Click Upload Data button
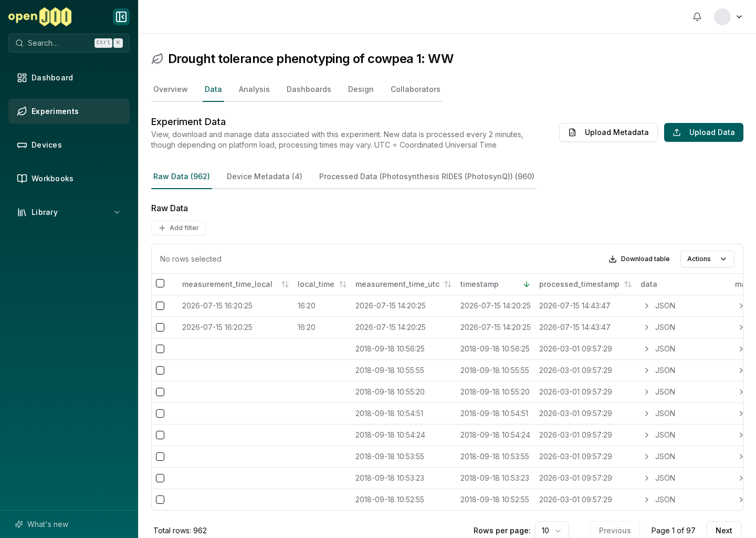This screenshot has height=538, width=756. click(x=703, y=132)
